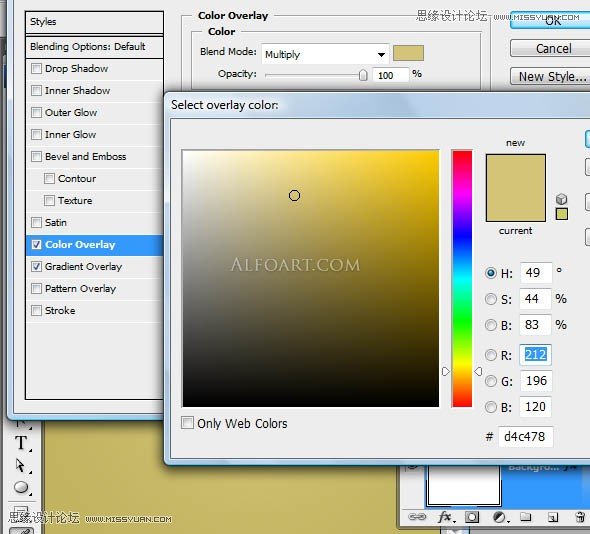The width and height of the screenshot is (590, 534).
Task: Uncheck the Gradient Overlay checkbox
Action: (36, 266)
